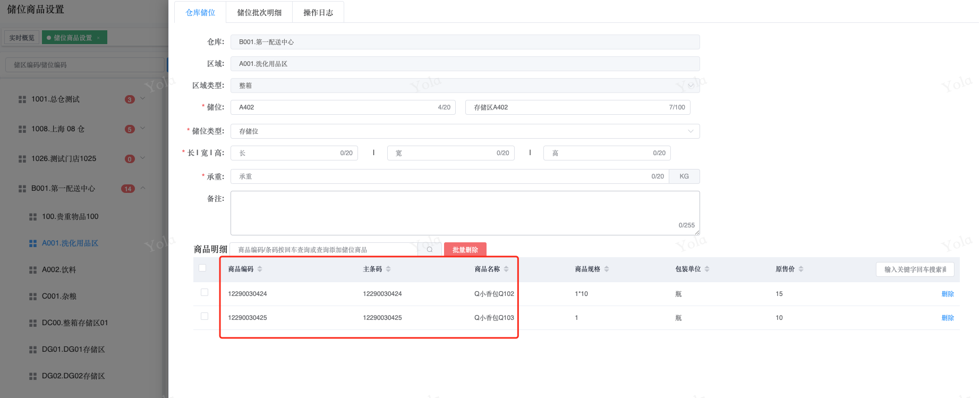Sort table by 主条码 column arrows
The height and width of the screenshot is (398, 980).
388,269
